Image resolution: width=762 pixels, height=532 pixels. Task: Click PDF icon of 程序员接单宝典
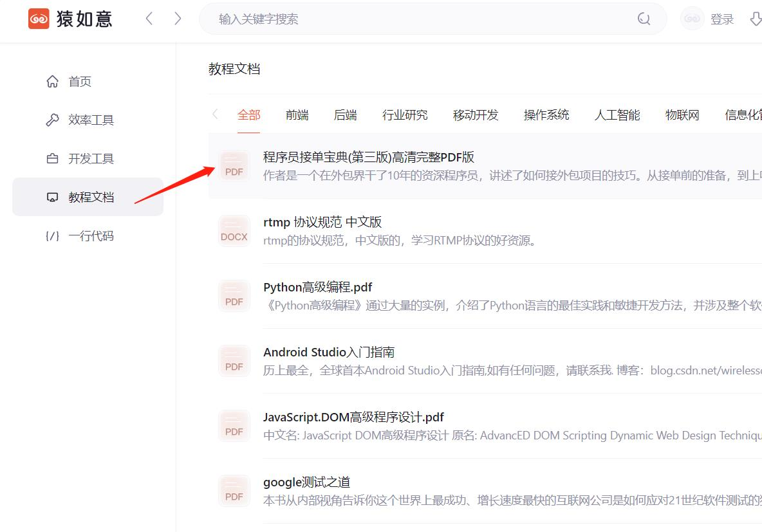[234, 166]
